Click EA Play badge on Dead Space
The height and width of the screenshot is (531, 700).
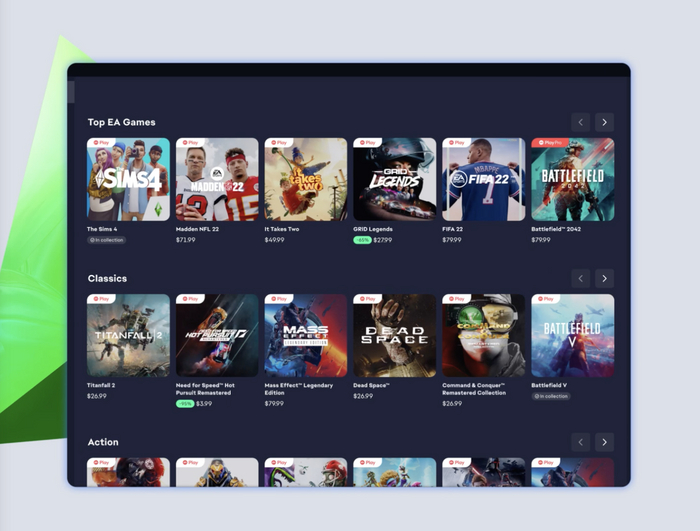367,299
